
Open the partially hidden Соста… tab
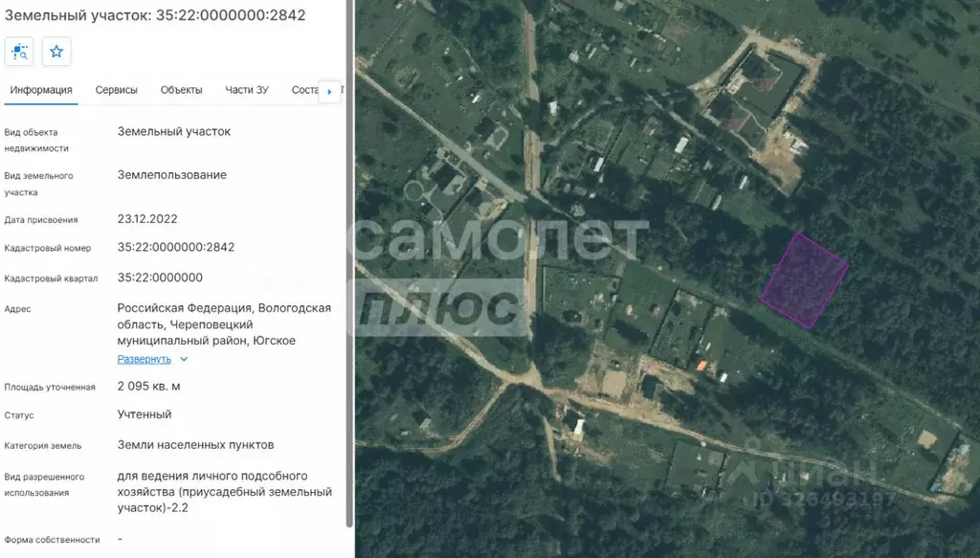pos(303,90)
